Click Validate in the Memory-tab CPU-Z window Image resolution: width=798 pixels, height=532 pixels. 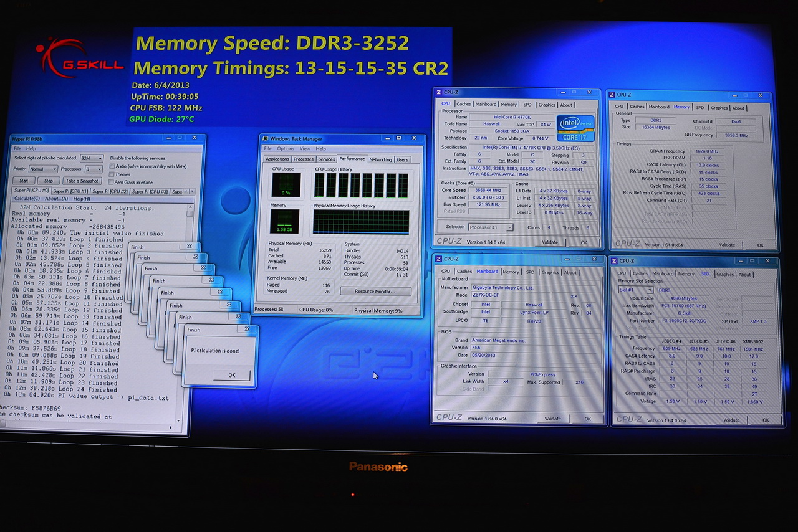click(x=727, y=245)
